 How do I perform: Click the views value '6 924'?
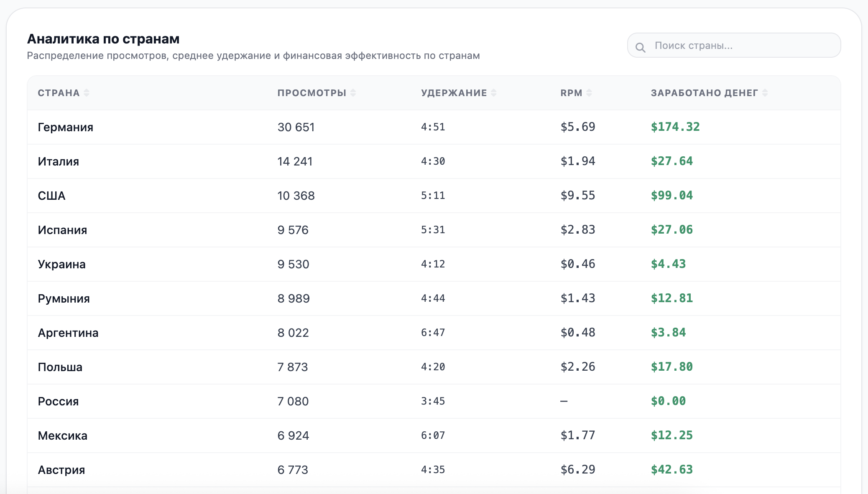click(293, 435)
